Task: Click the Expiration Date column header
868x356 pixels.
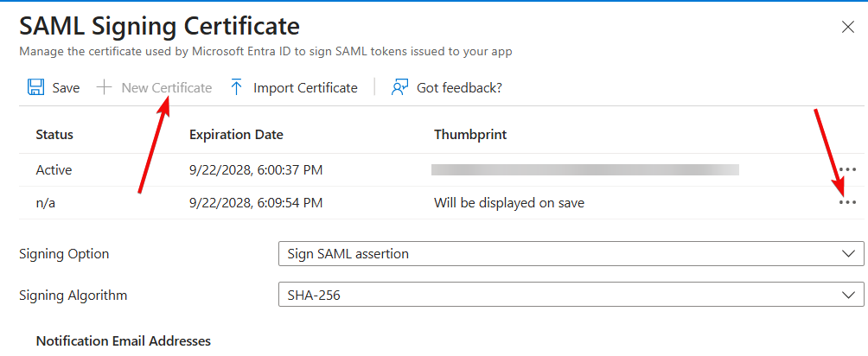Action: pyautogui.click(x=236, y=135)
